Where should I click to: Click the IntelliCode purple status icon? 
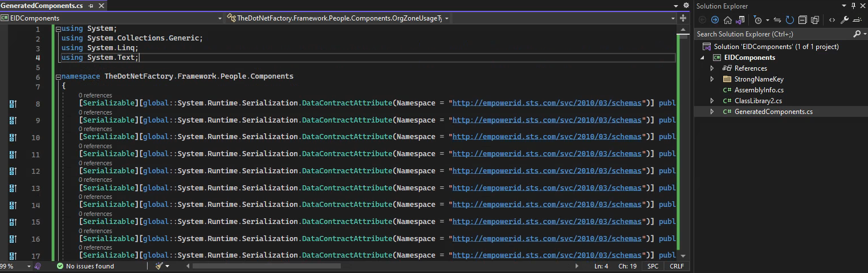tap(38, 266)
